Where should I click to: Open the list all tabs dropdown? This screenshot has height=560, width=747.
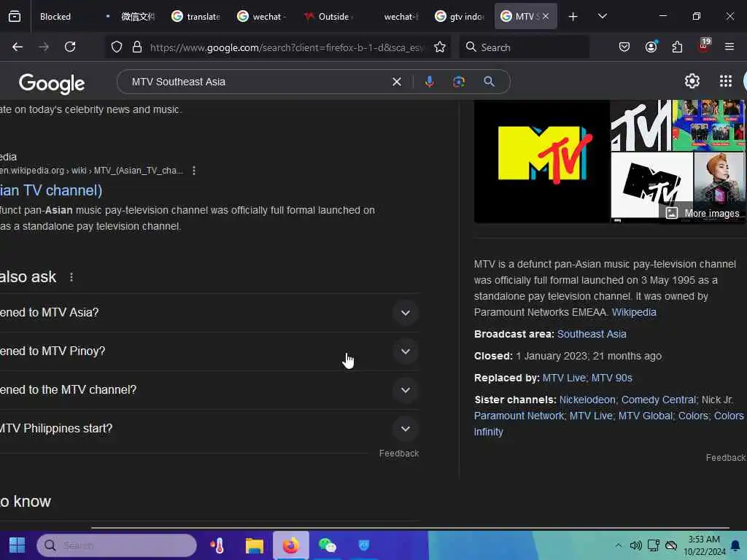click(x=602, y=17)
